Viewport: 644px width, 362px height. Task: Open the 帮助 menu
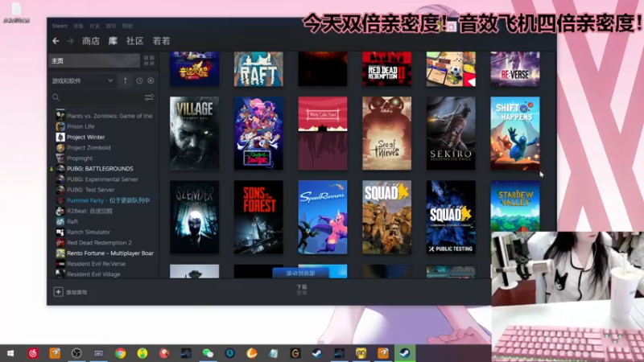pos(127,26)
